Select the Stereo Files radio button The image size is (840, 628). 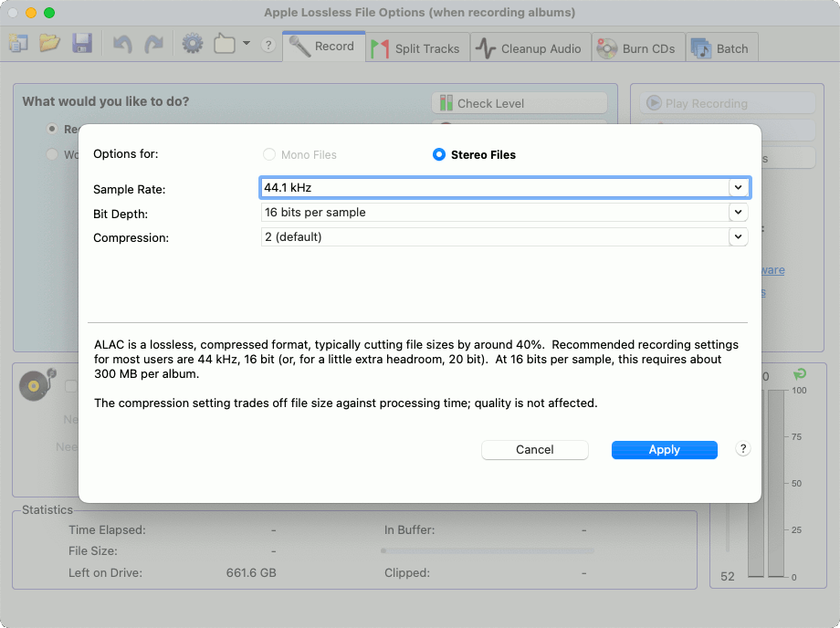(439, 155)
